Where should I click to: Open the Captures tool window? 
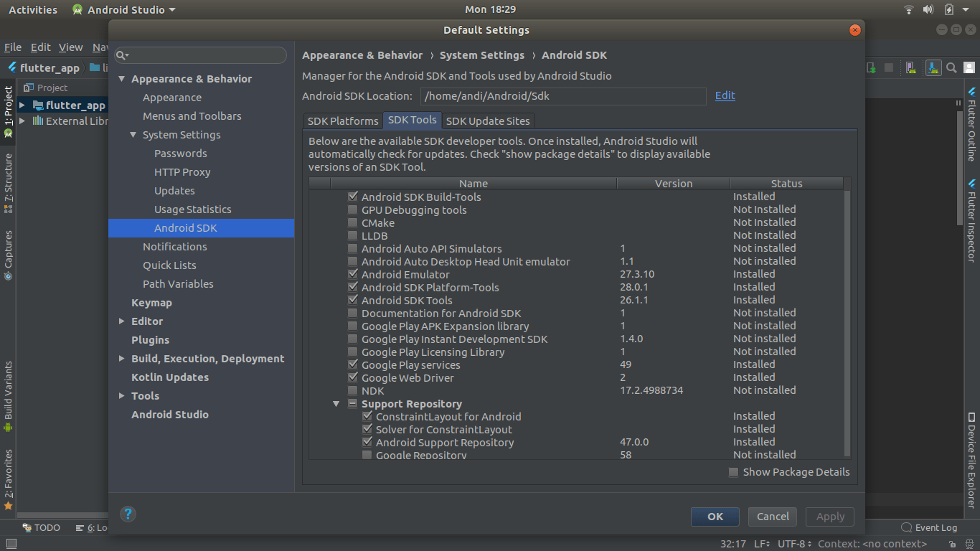[x=8, y=255]
